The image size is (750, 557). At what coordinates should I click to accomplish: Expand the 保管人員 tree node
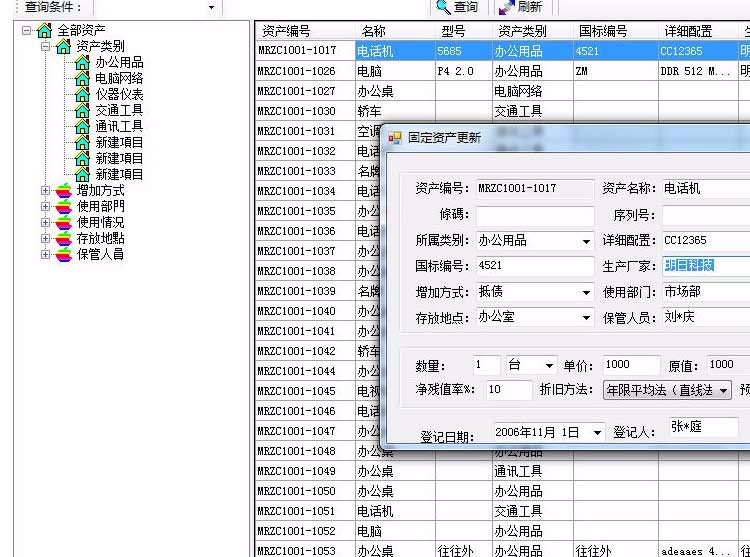click(x=45, y=254)
